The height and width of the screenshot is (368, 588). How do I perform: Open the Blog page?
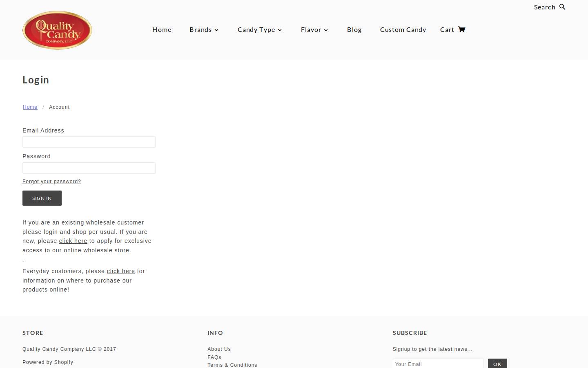[x=354, y=29]
